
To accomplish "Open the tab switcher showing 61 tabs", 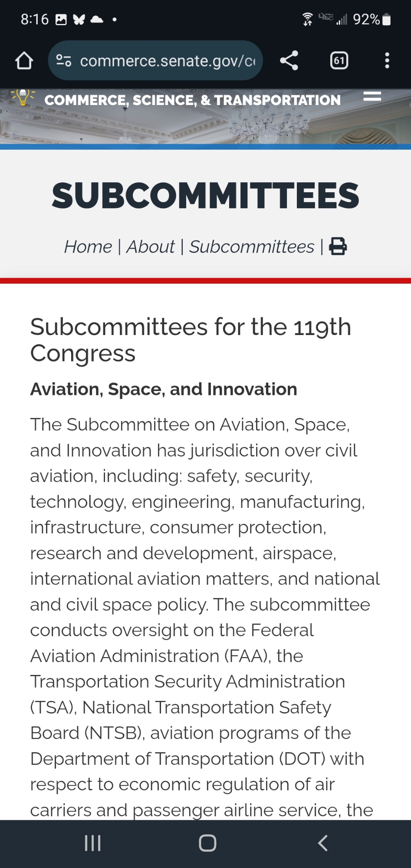I will pos(339,60).
